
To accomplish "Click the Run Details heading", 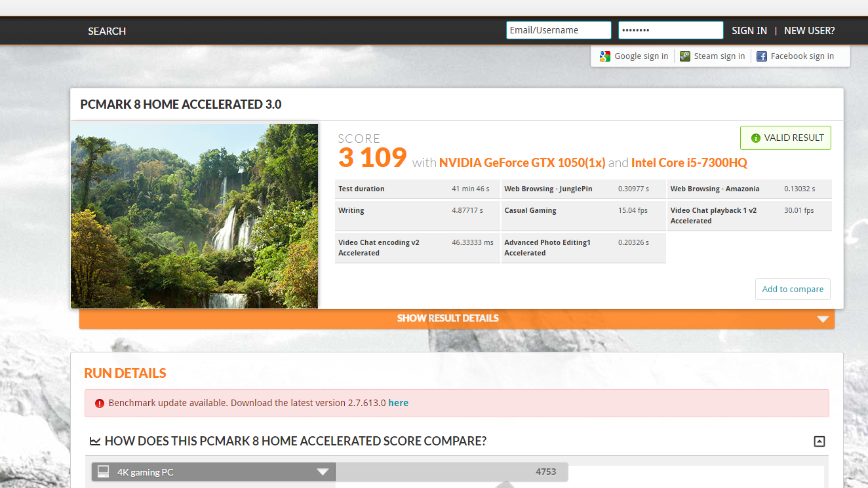I will (x=125, y=373).
